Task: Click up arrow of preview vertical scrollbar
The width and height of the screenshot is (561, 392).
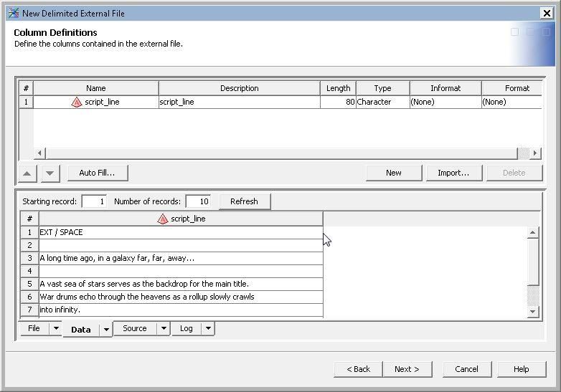Action: [x=533, y=233]
